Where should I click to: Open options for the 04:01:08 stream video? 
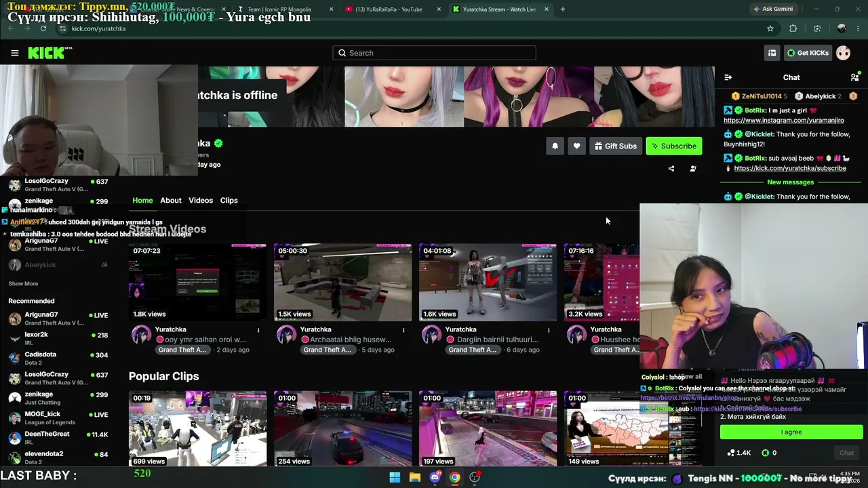click(x=549, y=330)
